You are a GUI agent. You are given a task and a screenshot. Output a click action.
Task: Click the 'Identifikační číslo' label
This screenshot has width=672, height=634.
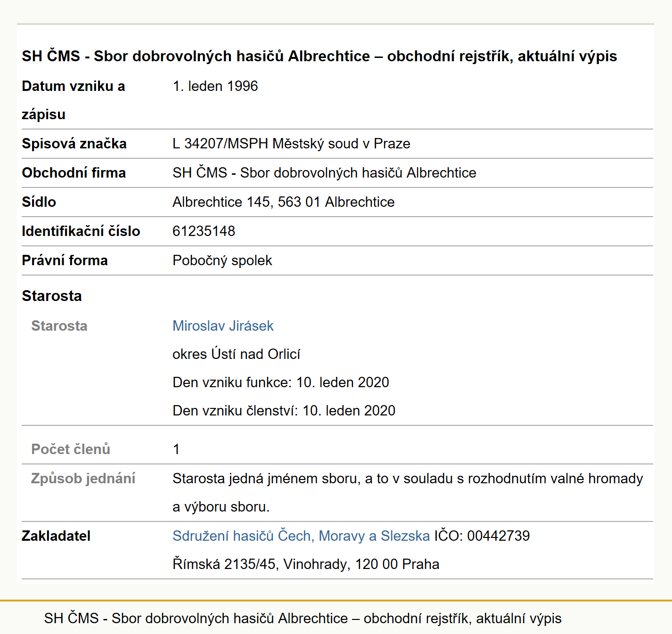pyautogui.click(x=81, y=231)
